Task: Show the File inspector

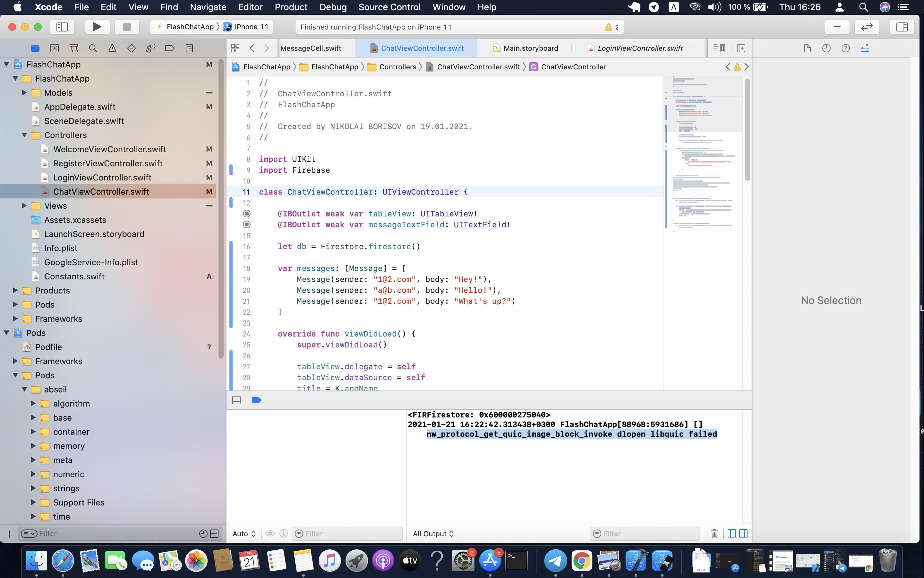Action: (x=807, y=48)
